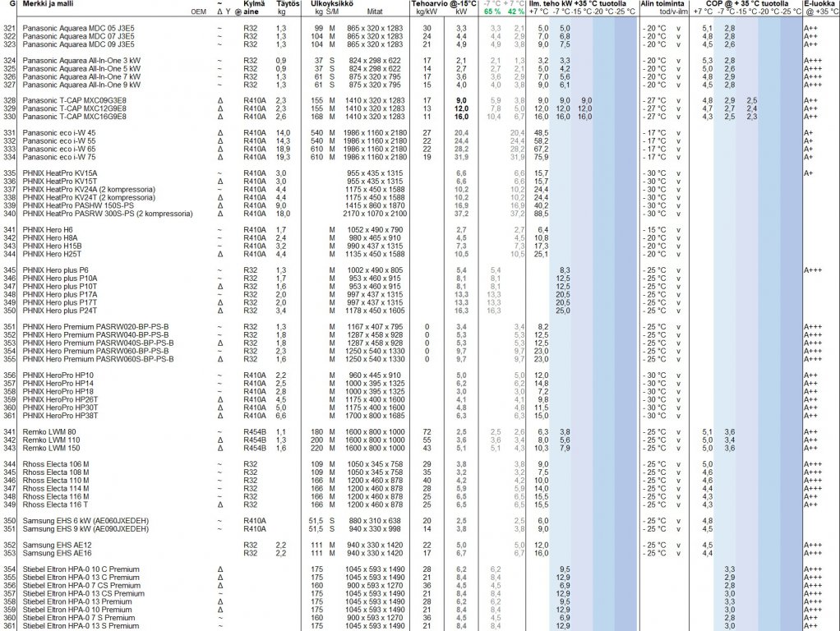
Task: Click the 'Ulkoyksikkö' header cell
Action: [x=331, y=4]
